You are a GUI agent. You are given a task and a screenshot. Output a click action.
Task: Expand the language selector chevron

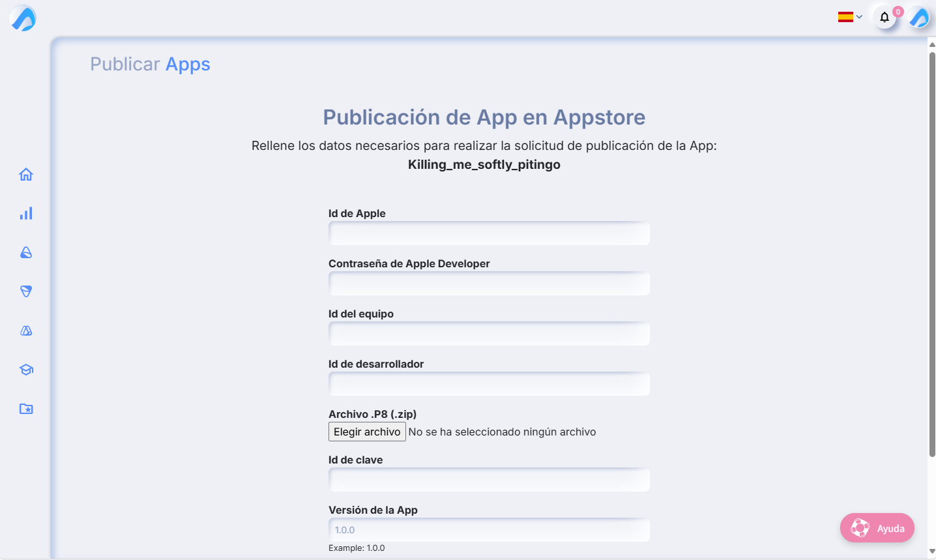click(859, 17)
